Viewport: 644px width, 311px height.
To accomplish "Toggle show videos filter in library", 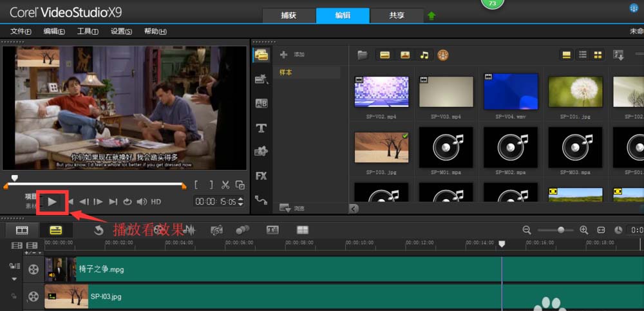I will pyautogui.click(x=385, y=55).
